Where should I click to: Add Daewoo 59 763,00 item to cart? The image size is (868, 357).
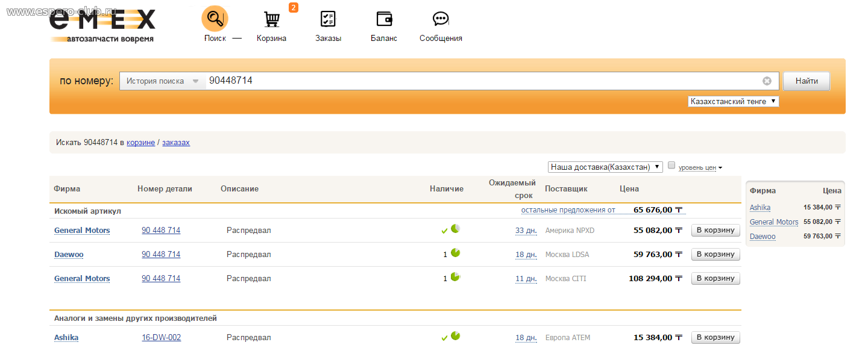pyautogui.click(x=715, y=254)
